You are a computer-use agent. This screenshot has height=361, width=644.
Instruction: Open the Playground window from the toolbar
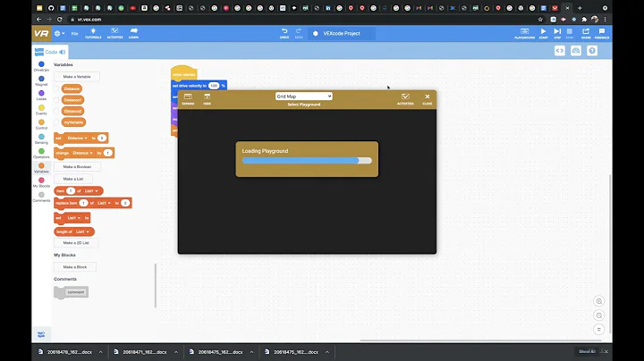(524, 33)
